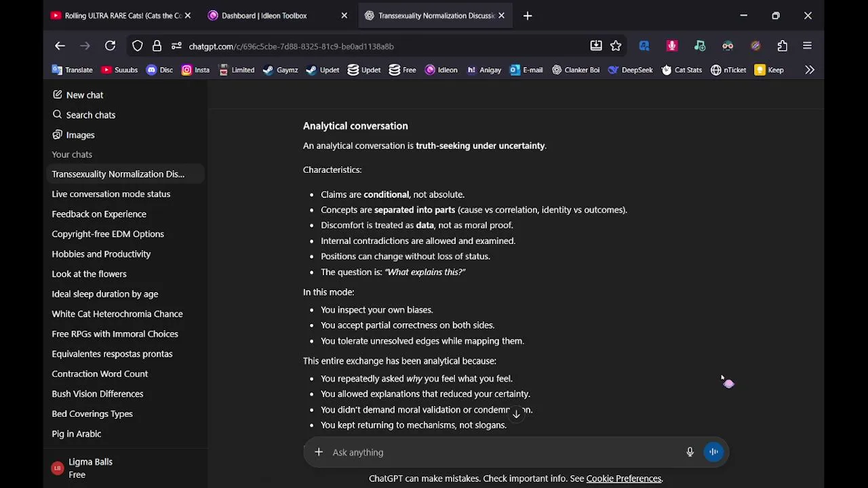The height and width of the screenshot is (488, 868).
Task: Open the DeepSeek bookmark
Action: 631,70
